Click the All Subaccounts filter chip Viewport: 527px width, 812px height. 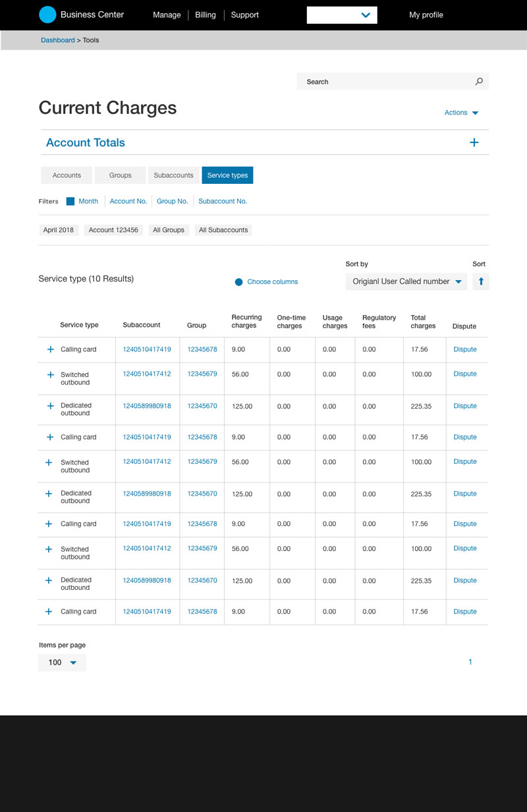(223, 230)
